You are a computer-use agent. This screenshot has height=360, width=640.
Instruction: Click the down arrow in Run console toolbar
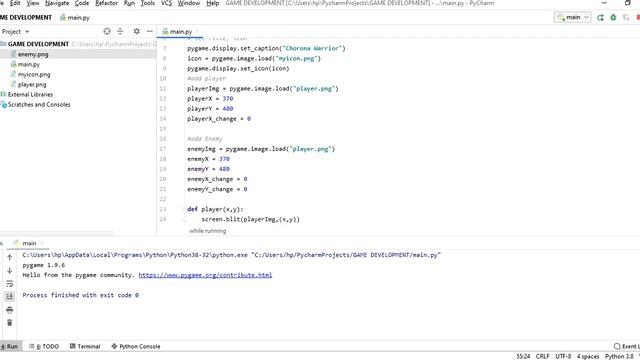coord(10,271)
